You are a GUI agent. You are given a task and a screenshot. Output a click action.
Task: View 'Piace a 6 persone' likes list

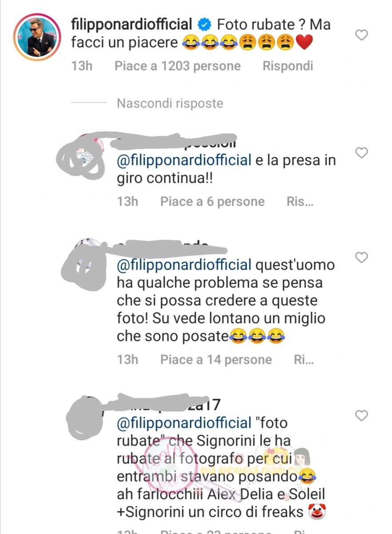pyautogui.click(x=212, y=202)
